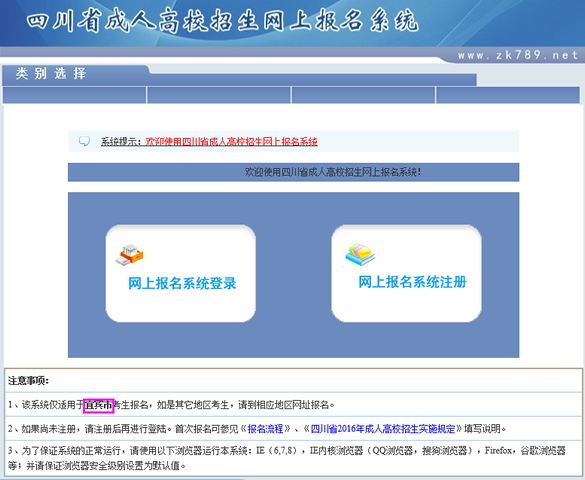The image size is (585, 480).
Task: Select the 类别选择 tab header
Action: pos(51,73)
